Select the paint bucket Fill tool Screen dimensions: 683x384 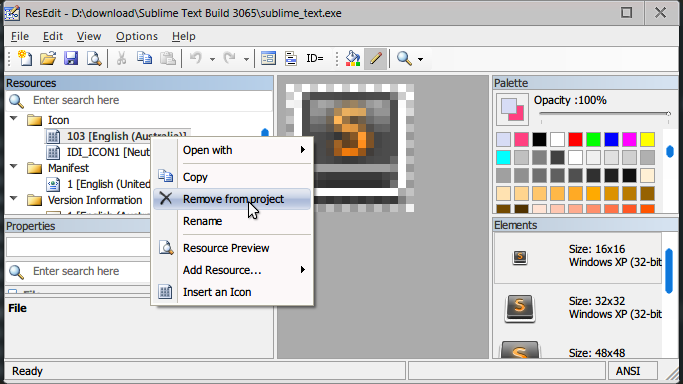click(353, 58)
